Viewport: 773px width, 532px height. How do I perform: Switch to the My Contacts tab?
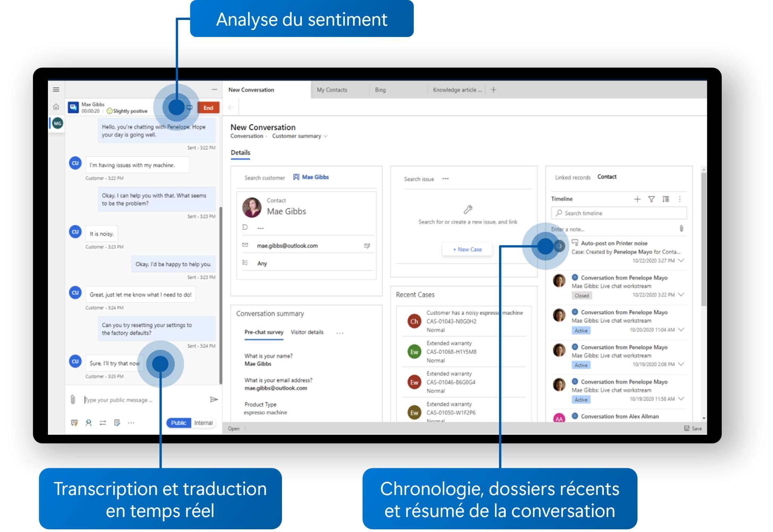(x=332, y=89)
